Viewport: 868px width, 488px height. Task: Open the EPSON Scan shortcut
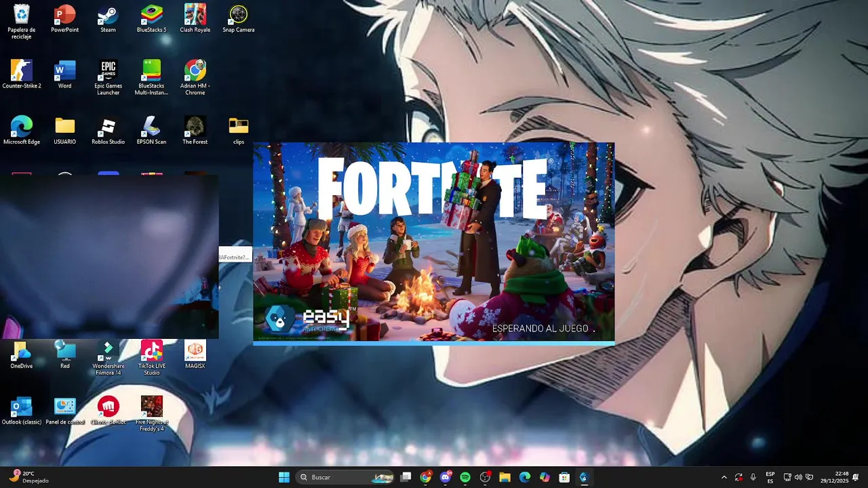(x=151, y=130)
